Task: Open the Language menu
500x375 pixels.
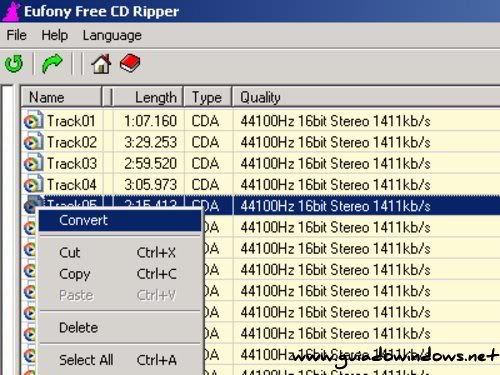Action: point(112,35)
